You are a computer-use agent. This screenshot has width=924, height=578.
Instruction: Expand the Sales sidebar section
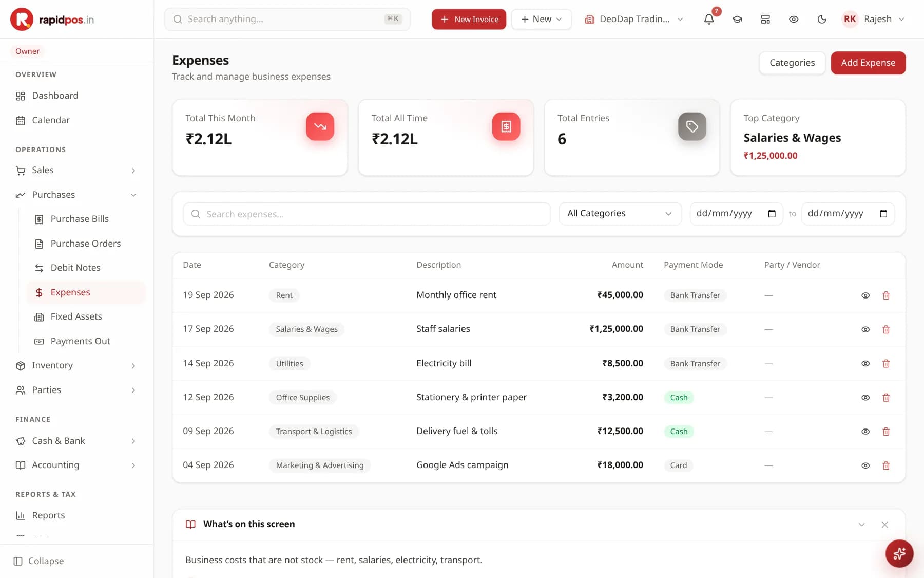click(x=76, y=170)
